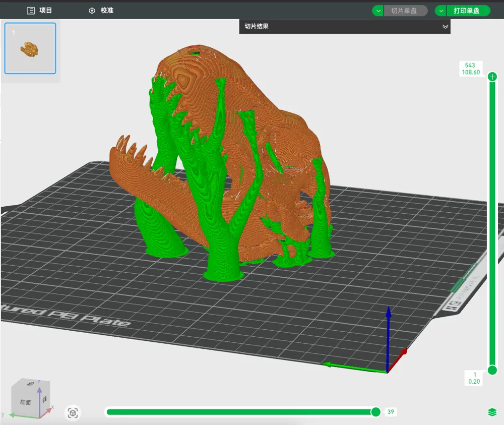Viewport: 504px width, 425px height.
Task: Click the layers stack icon at bottom right
Action: click(x=492, y=412)
